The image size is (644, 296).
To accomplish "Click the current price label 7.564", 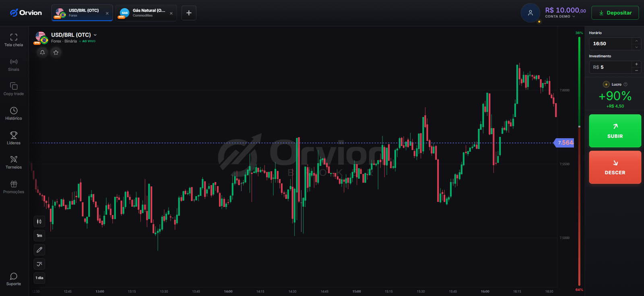I will point(564,143).
